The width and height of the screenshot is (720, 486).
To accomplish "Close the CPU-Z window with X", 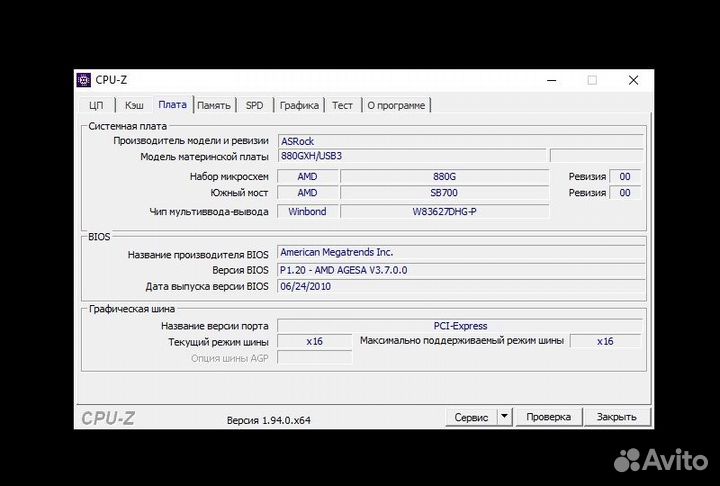I will (x=633, y=80).
